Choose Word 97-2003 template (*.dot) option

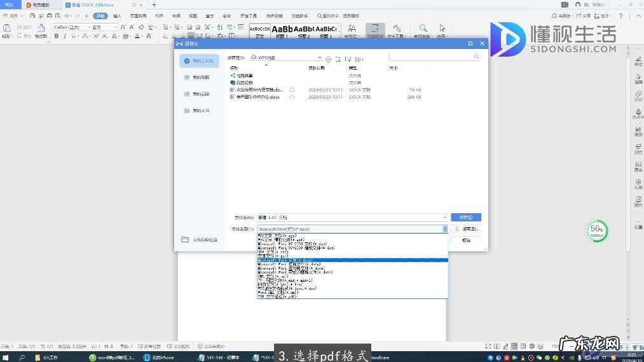tap(352, 248)
